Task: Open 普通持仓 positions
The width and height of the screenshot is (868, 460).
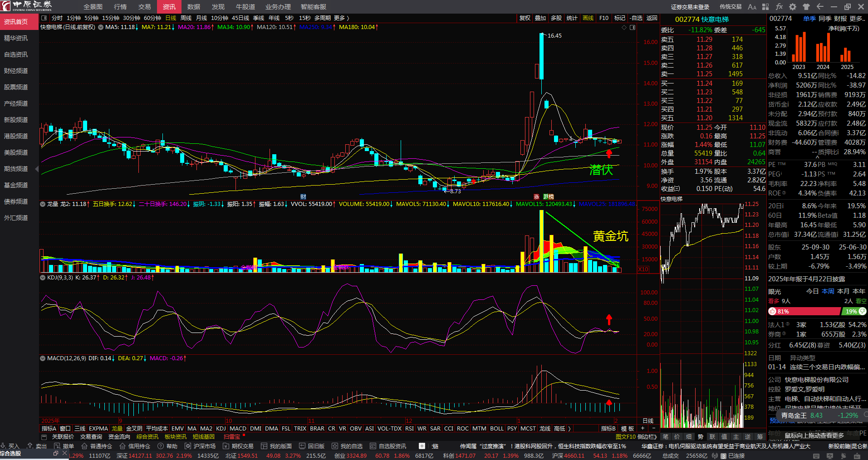Action: 97,446
